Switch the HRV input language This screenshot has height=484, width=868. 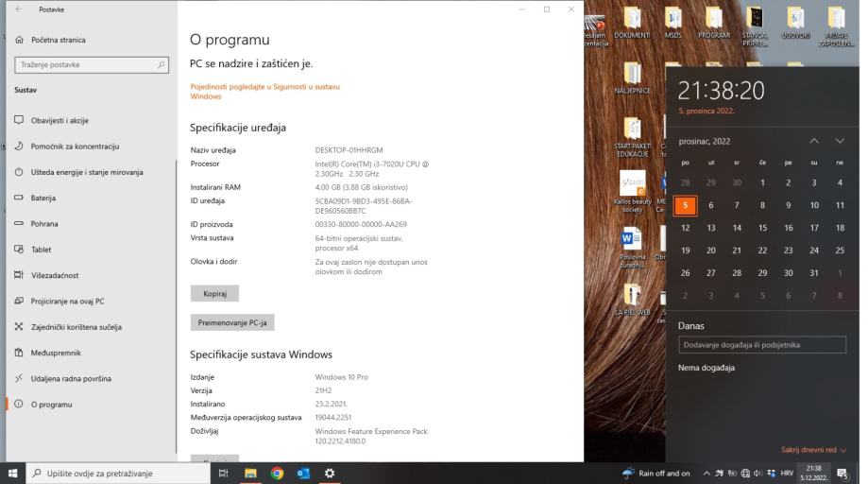(x=787, y=474)
